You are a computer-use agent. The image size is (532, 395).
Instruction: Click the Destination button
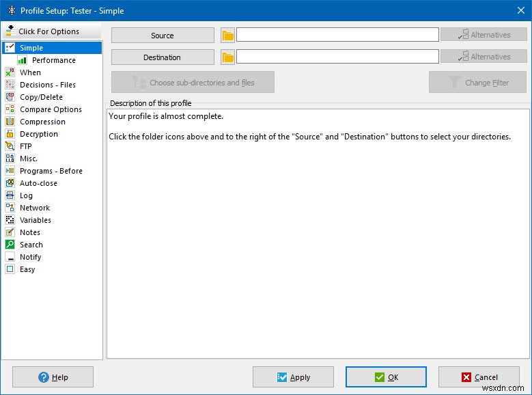pos(163,57)
